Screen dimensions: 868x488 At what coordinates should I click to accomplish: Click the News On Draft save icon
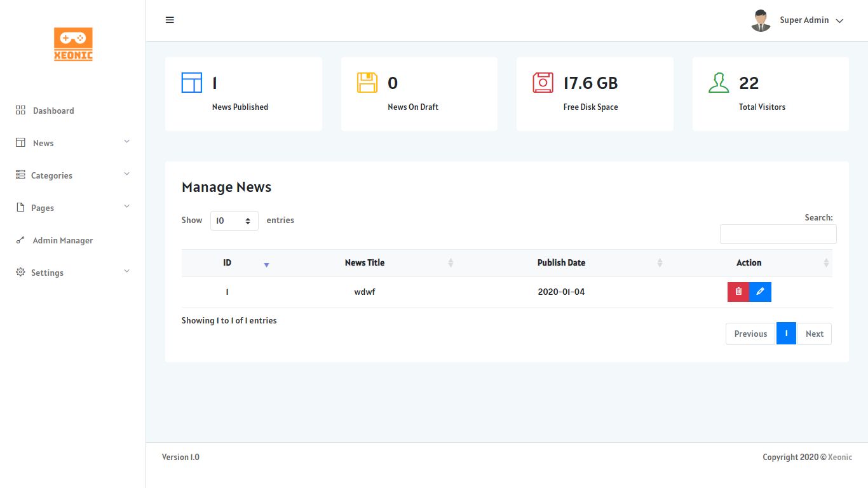pos(367,83)
